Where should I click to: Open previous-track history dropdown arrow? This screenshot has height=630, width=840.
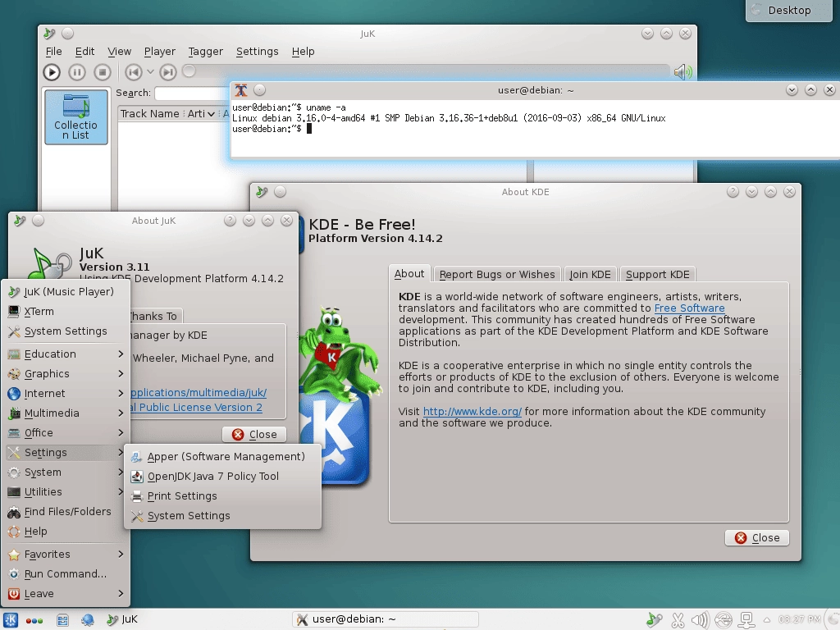tap(151, 72)
